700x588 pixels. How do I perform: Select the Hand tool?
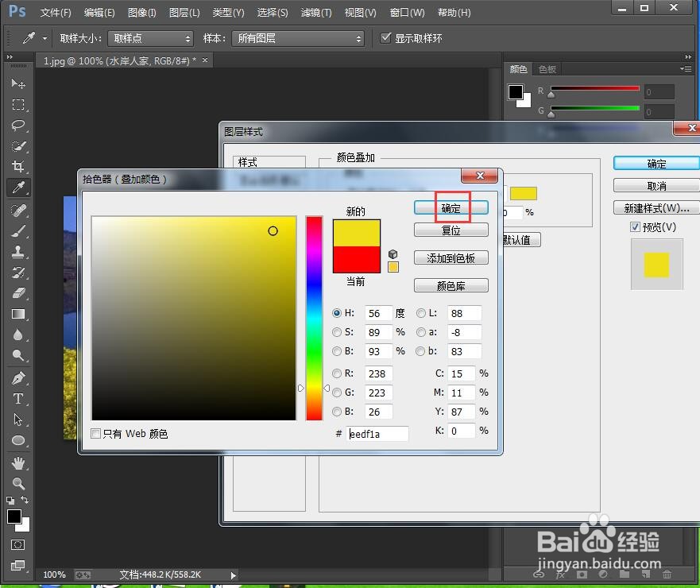point(17,463)
